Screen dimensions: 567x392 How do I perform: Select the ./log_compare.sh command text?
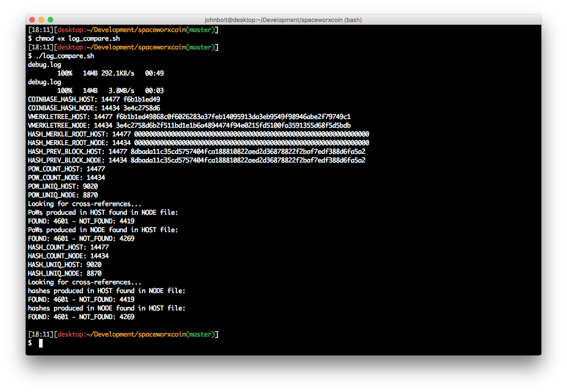pos(64,55)
